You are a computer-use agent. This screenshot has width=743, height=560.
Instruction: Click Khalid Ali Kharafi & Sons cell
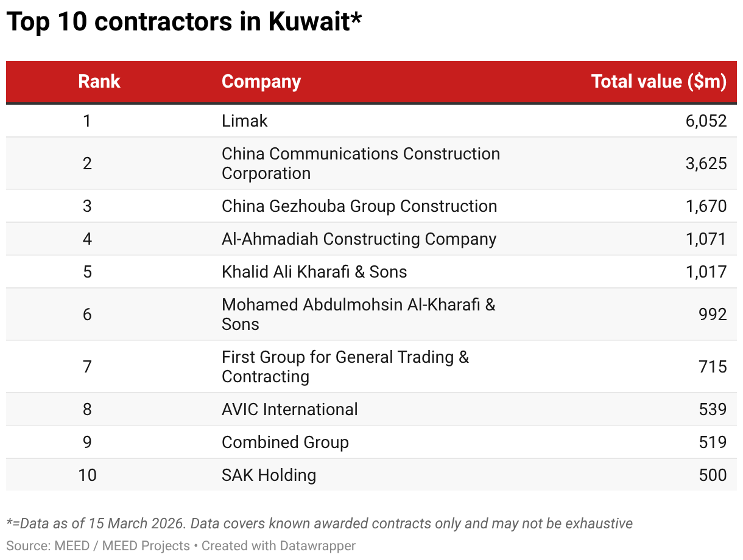pyautogui.click(x=314, y=271)
